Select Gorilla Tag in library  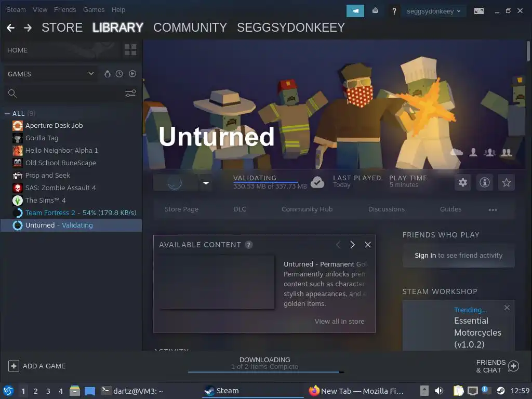(x=42, y=138)
